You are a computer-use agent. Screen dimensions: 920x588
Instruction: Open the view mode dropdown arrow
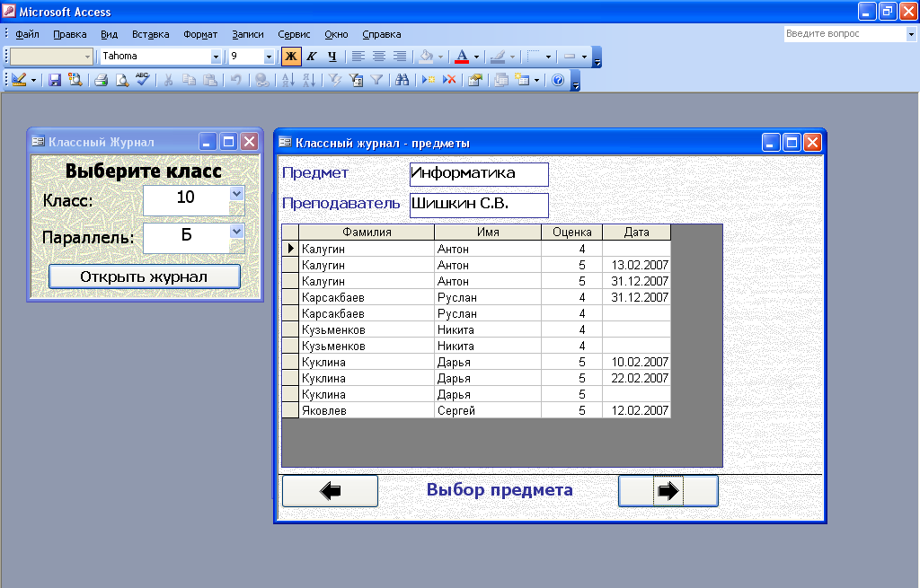coord(33,80)
